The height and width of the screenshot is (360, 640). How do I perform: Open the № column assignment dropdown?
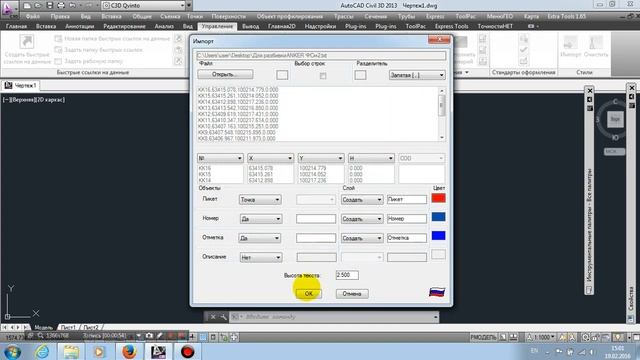coord(220,158)
